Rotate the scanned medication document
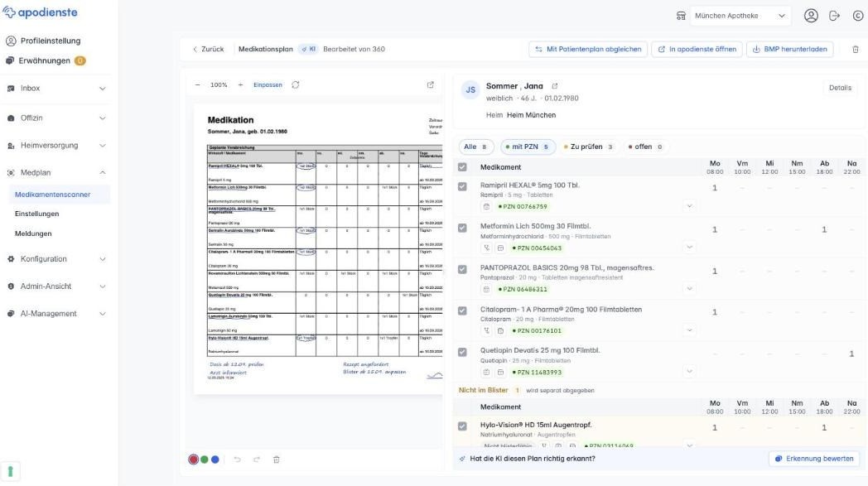The image size is (868, 486). pyautogui.click(x=296, y=84)
